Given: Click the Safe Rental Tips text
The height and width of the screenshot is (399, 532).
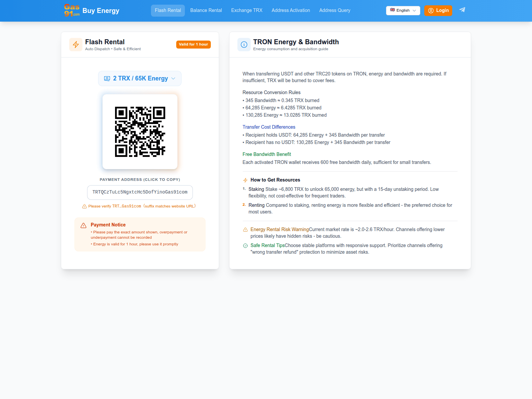Looking at the screenshot, I should (268, 245).
